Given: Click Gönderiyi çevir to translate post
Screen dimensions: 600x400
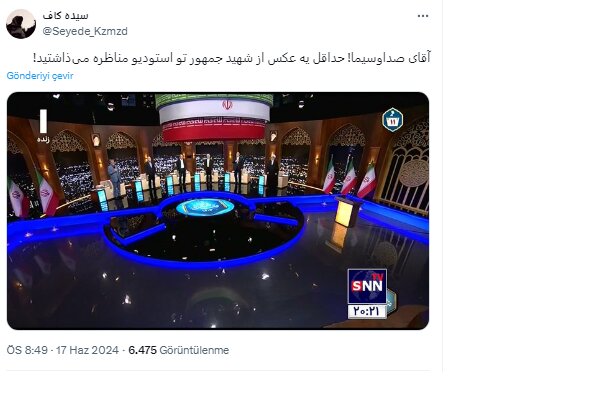Looking at the screenshot, I should tap(40, 76).
